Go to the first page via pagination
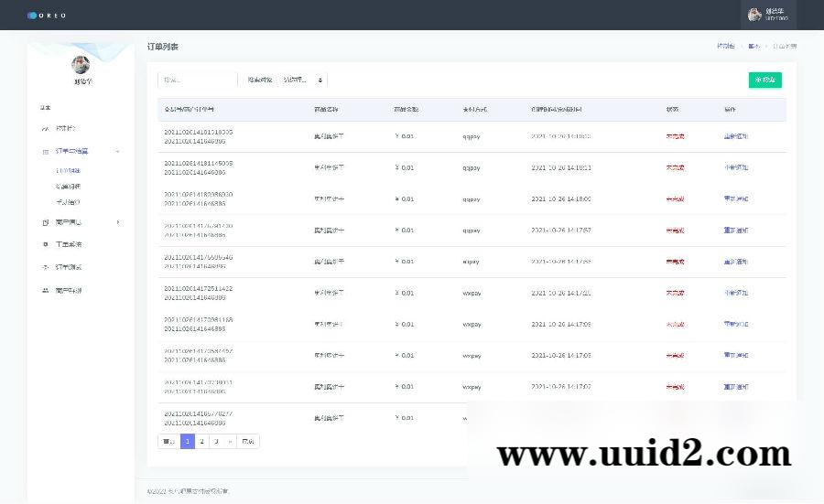824x504 pixels. tap(168, 442)
